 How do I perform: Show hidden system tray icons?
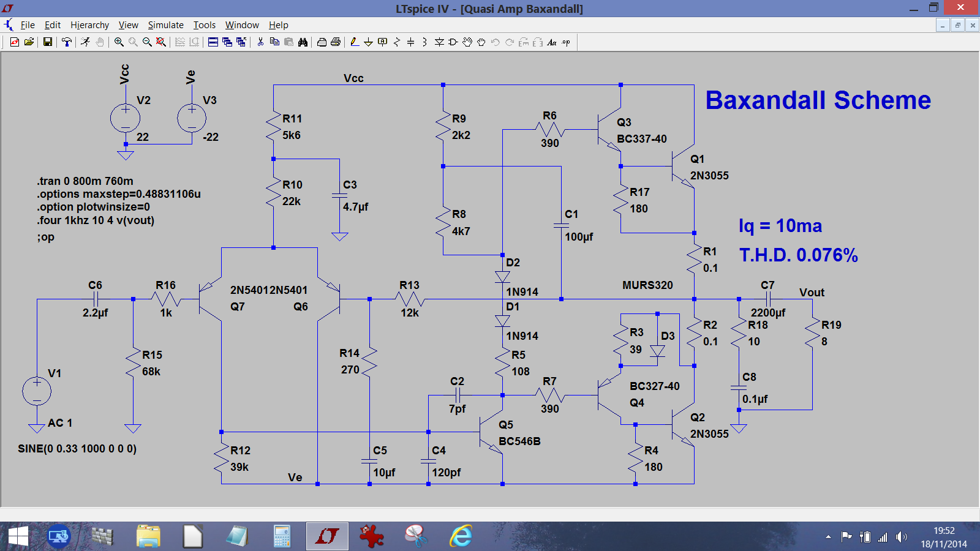click(x=828, y=537)
